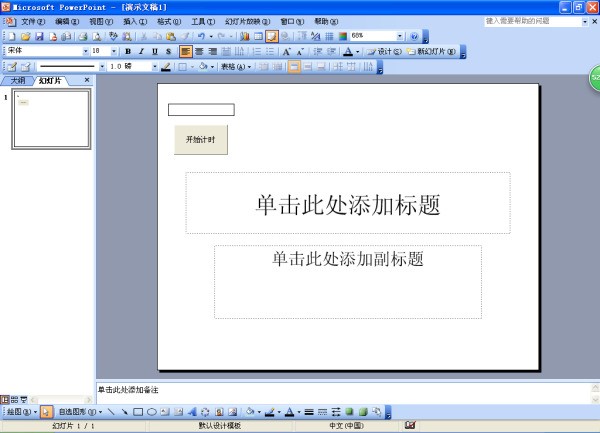The width and height of the screenshot is (600, 433).
Task: Open the 插入 (Insert) menu
Action: click(x=134, y=21)
